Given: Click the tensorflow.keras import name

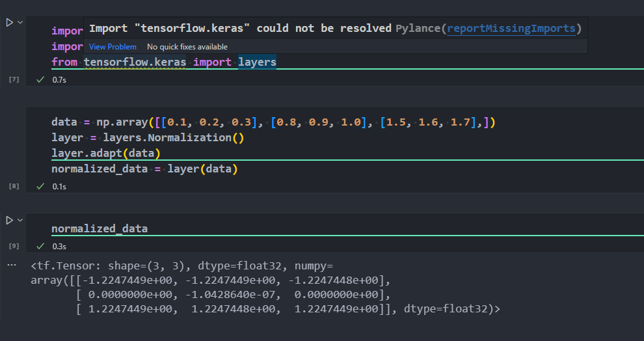Looking at the screenshot, I should [x=135, y=62].
